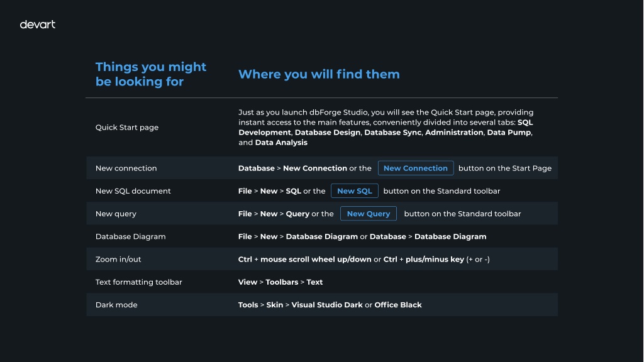Click the 'View > Toolbars > Text' path
644x362 pixels.
coord(280,282)
